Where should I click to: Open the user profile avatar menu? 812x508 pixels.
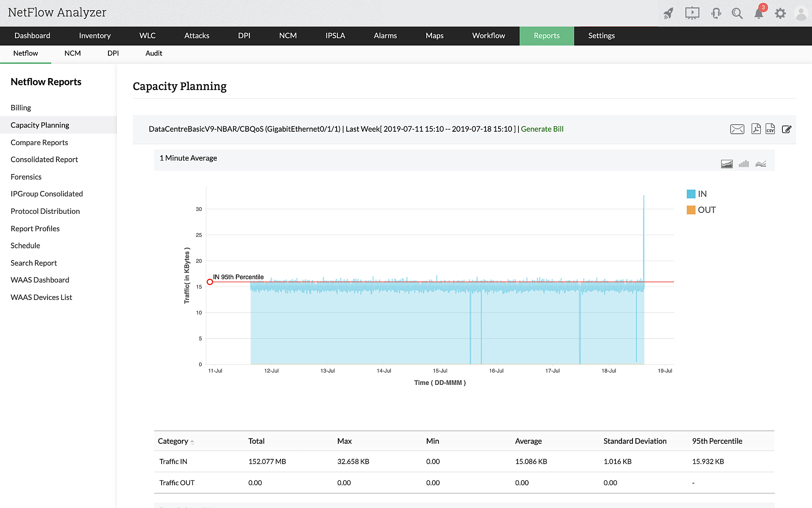tap(801, 13)
